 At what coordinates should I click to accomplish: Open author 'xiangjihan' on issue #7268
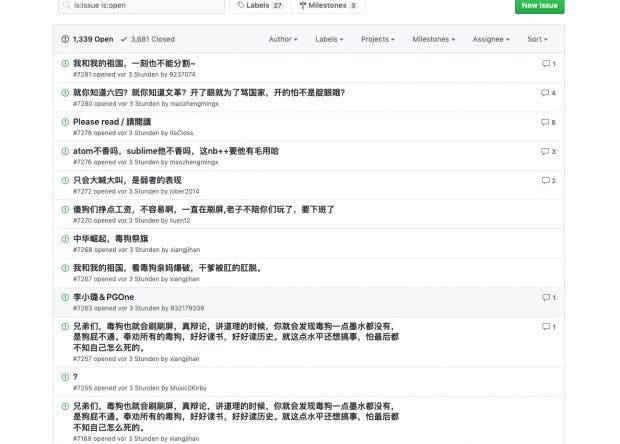[185, 250]
